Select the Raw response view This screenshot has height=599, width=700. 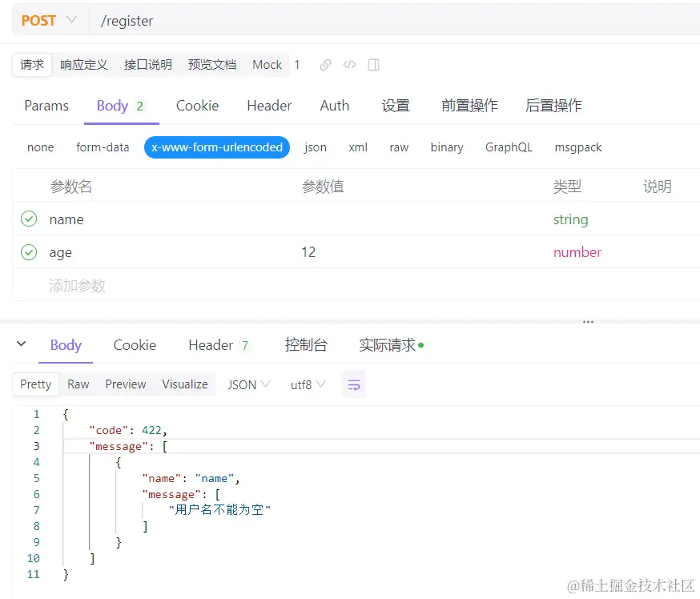coord(78,384)
